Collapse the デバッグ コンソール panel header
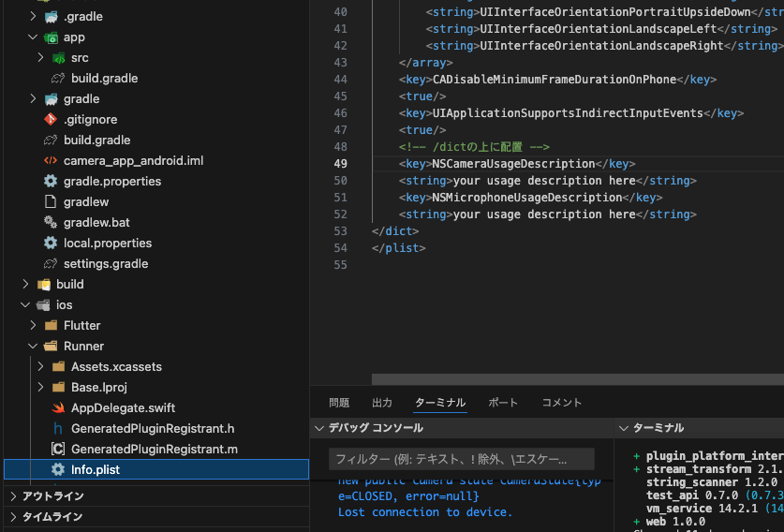The image size is (784, 532). pos(319,428)
